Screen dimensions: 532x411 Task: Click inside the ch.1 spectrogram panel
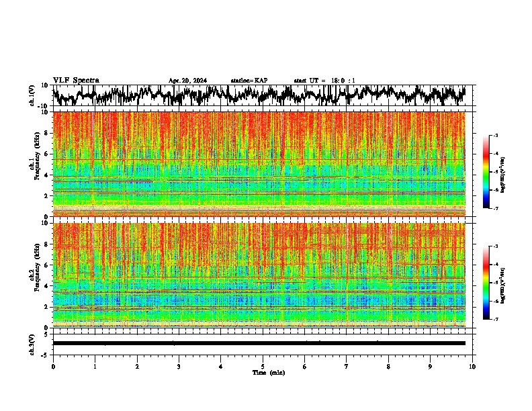[259, 164]
